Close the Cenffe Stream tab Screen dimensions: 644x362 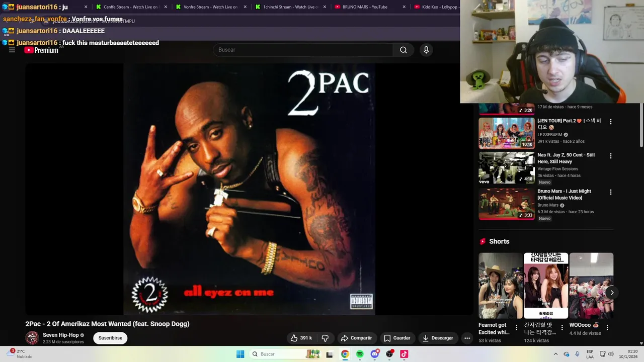(x=166, y=7)
